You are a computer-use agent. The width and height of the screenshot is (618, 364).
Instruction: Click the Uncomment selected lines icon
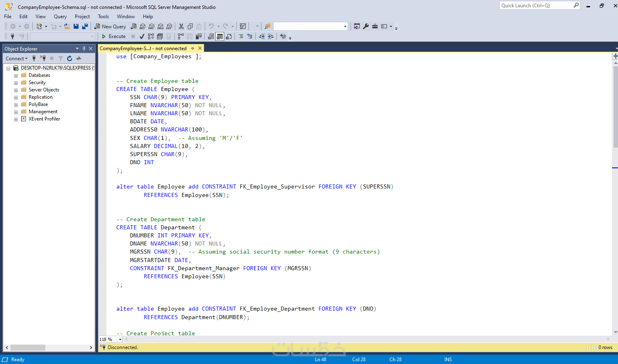pyautogui.click(x=250, y=36)
